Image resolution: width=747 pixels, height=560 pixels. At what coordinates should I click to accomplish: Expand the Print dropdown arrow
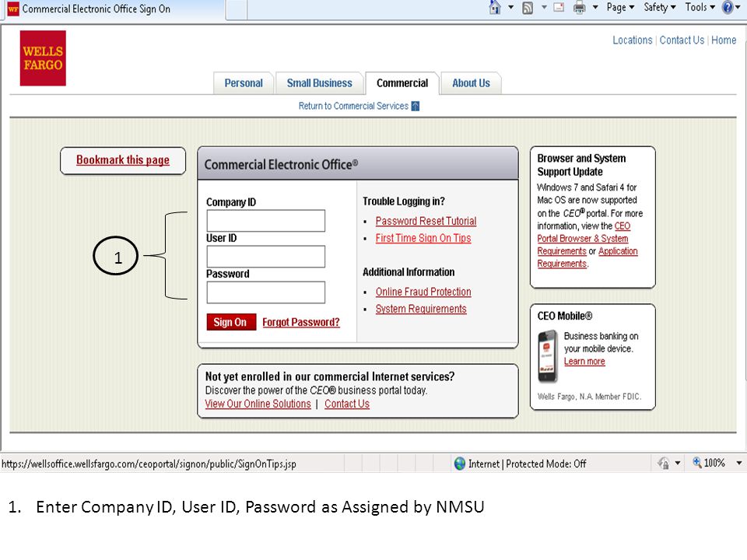tap(595, 7)
